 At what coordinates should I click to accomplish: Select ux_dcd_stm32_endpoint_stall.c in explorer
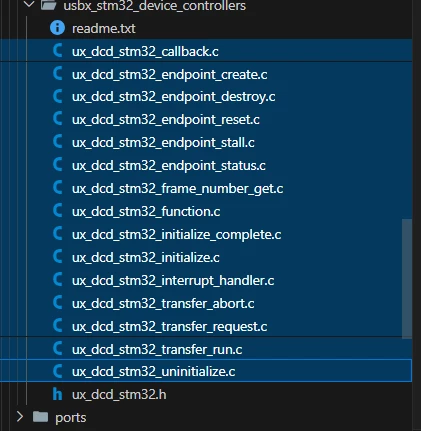pos(206,143)
